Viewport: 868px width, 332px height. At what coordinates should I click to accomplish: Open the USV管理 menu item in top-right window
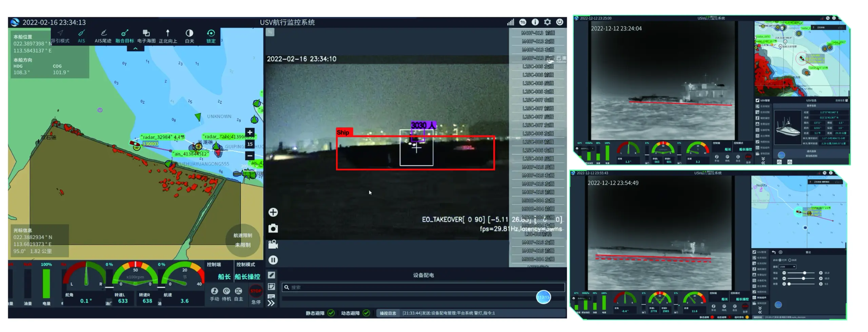click(763, 100)
